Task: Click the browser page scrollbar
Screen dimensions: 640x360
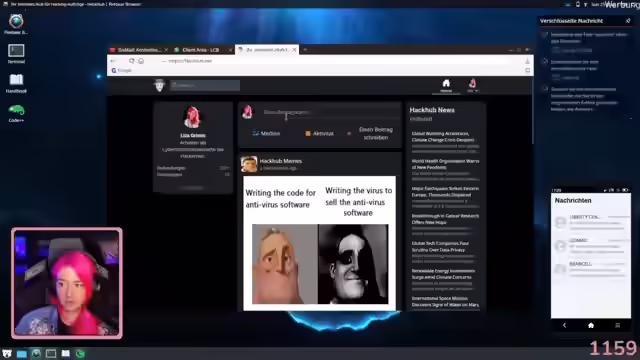Action: 532,110
